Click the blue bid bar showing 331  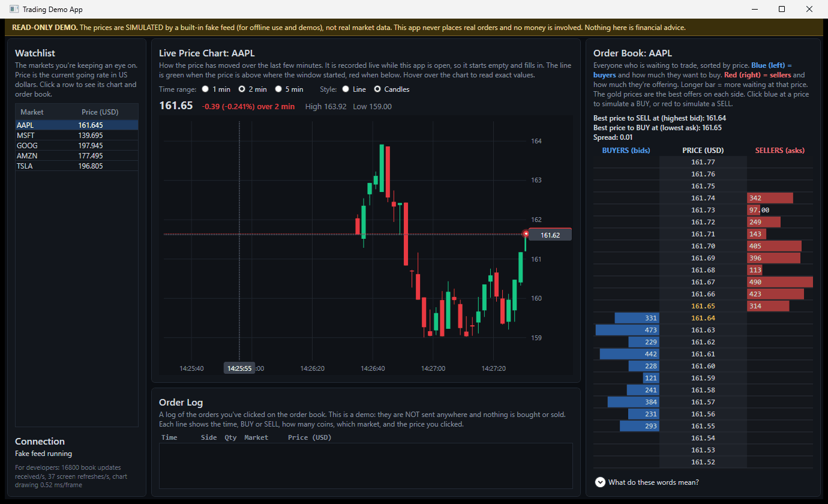coord(637,318)
